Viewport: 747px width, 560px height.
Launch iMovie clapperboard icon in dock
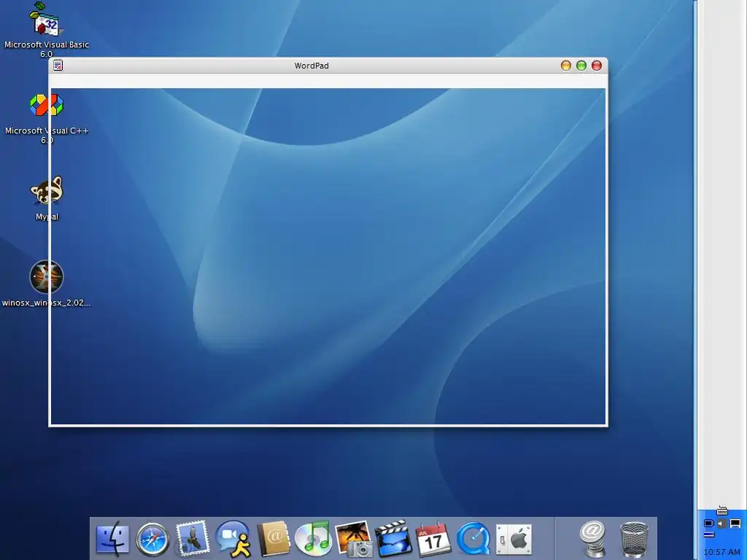point(393,539)
